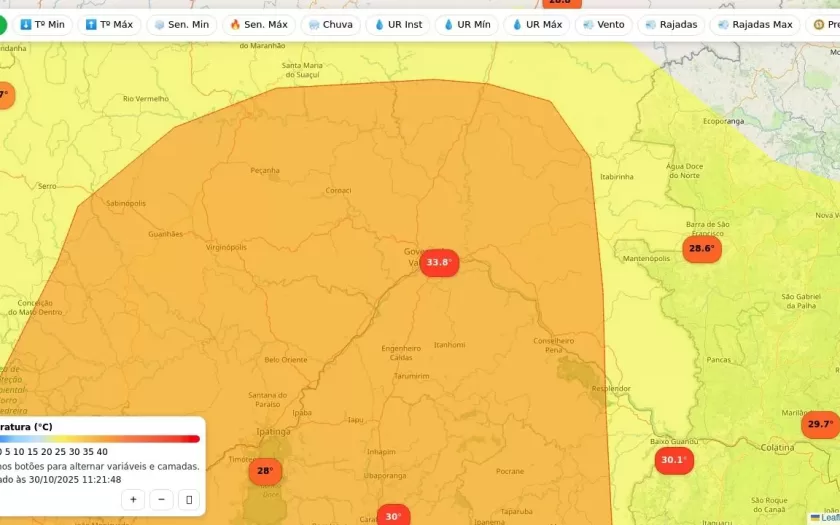Switch to UR Mín humidity
840x525 pixels.
[467, 25]
